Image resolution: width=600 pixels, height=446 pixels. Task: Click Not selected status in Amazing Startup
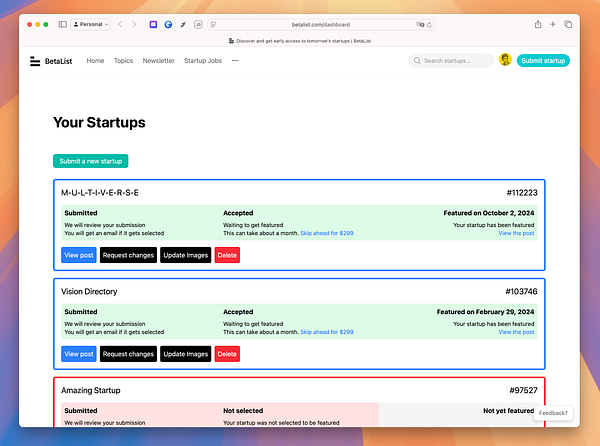243,410
